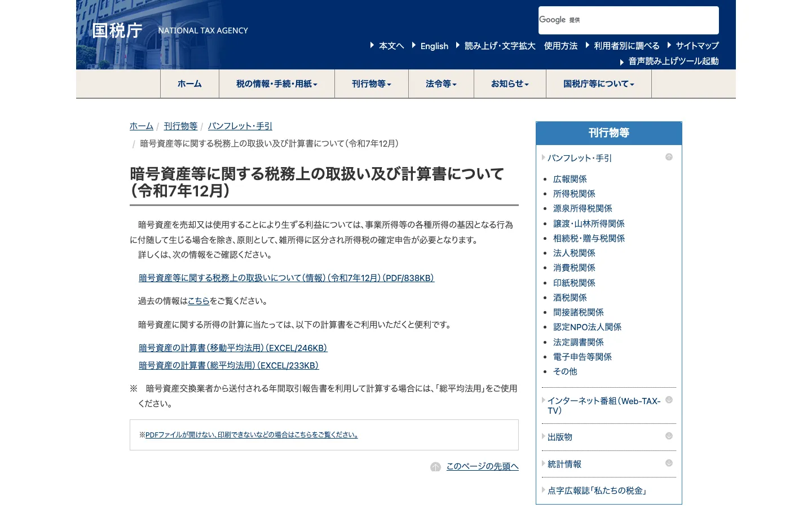The image size is (812, 508).
Task: Click expand arrow icon beside 統計情報
Action: coord(669,463)
